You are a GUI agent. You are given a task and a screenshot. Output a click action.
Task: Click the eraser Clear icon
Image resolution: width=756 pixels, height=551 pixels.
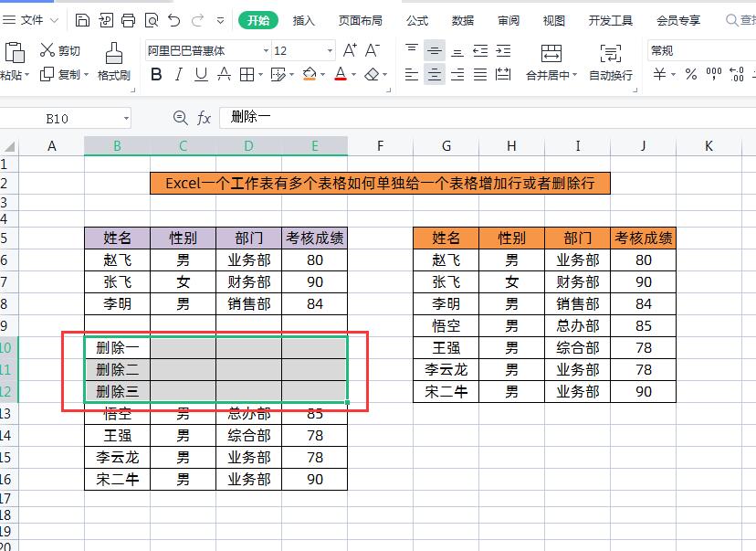pyautogui.click(x=372, y=74)
